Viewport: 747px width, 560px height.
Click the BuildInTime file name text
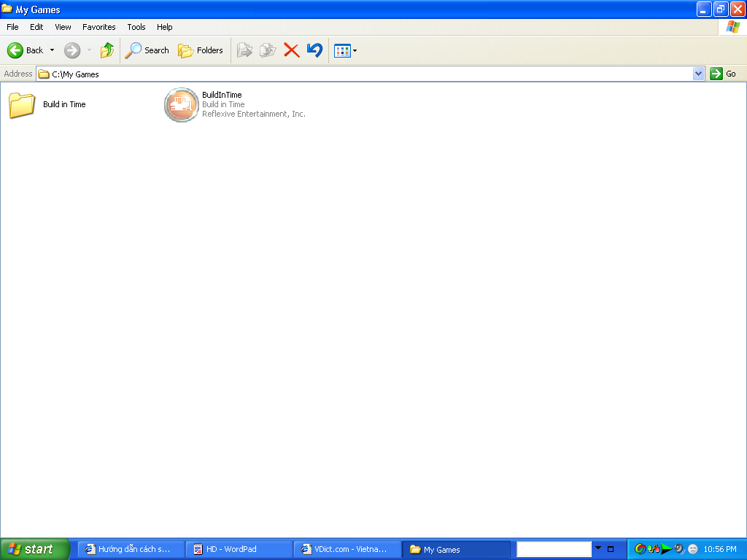[x=222, y=95]
